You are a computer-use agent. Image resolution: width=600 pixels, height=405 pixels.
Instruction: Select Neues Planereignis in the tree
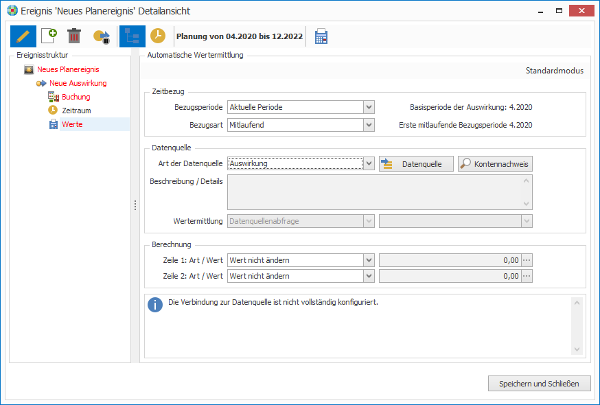68,69
